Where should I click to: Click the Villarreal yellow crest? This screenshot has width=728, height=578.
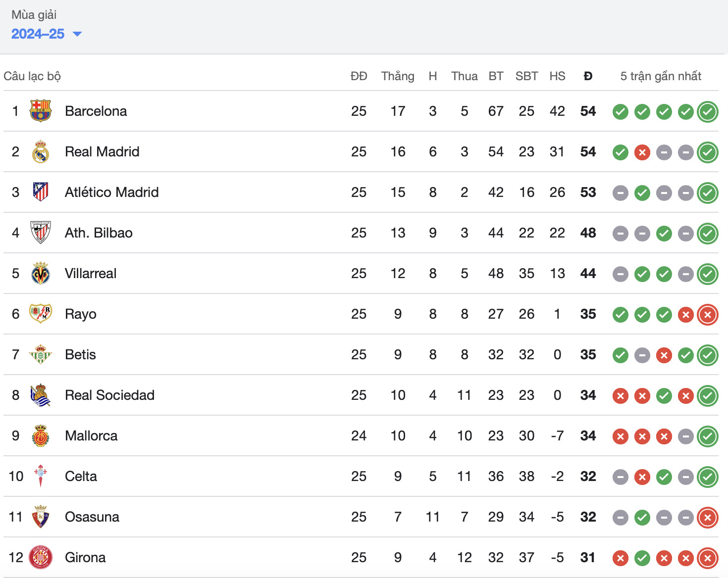pyautogui.click(x=41, y=273)
